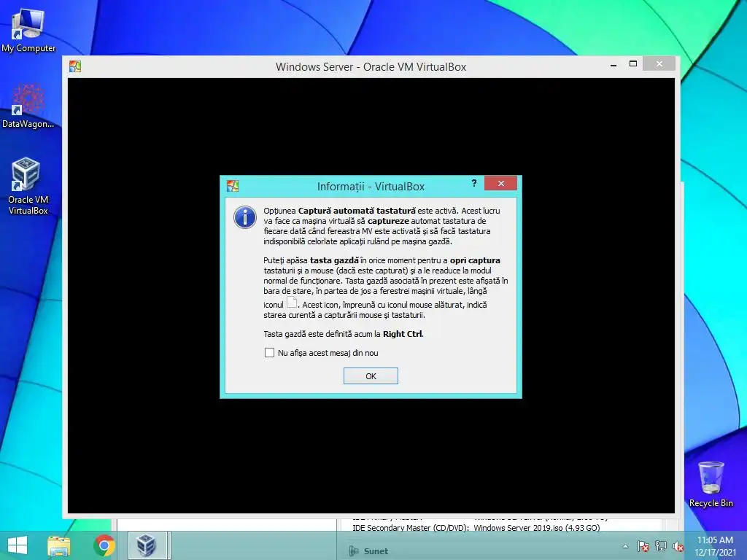Click 'Windows Server 2019.iso (4.93 GO)' value

(x=537, y=528)
